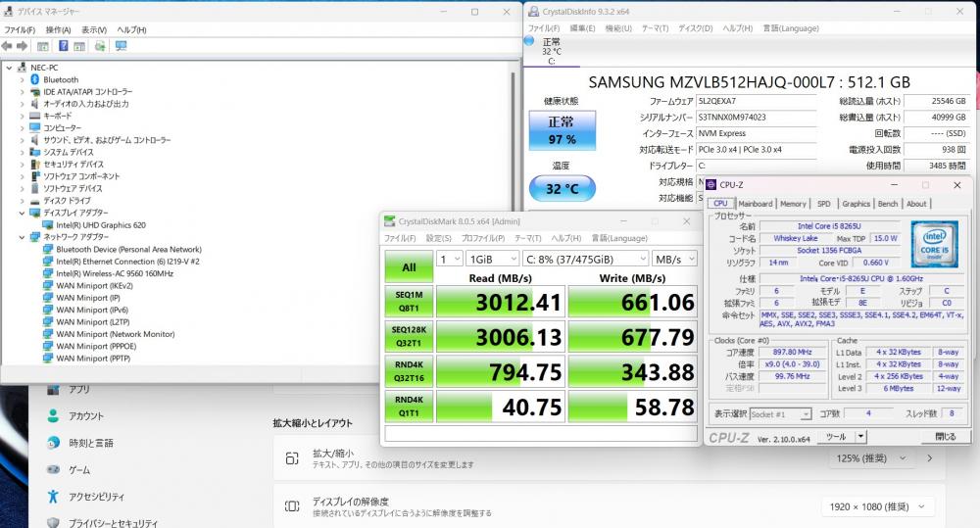This screenshot has width=980, height=528.
Task: Switch to the Bench tab in CPU-Z
Action: click(888, 204)
